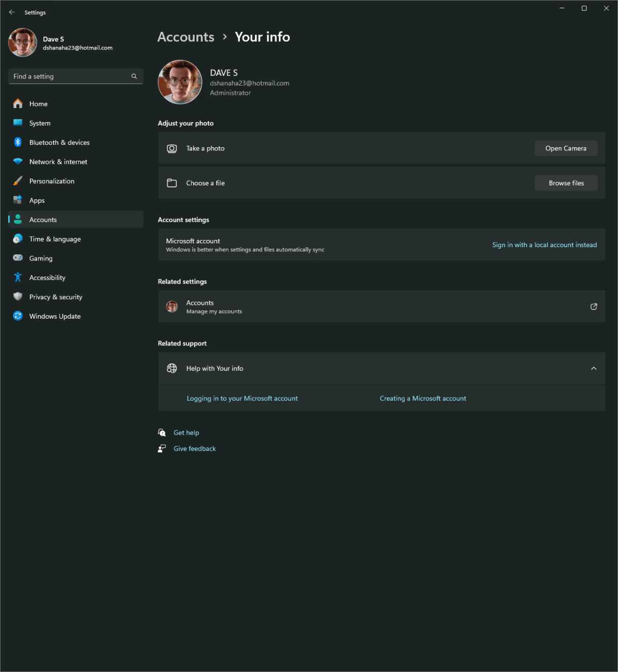
Task: Click the Home icon in sidebar
Action: (x=18, y=104)
